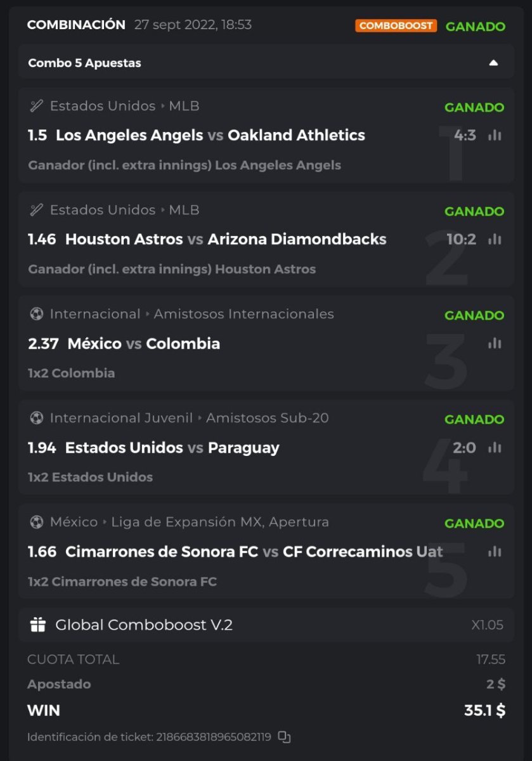Open stats icon for Cimarrones vs Correcaminos
Image resolution: width=532 pixels, height=761 pixels.
coord(495,552)
